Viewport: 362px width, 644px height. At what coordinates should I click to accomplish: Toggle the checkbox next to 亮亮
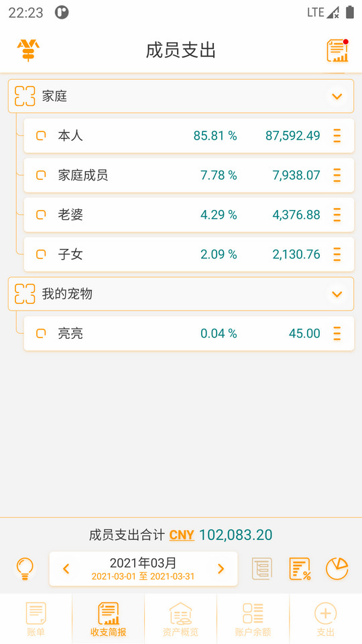[x=41, y=333]
